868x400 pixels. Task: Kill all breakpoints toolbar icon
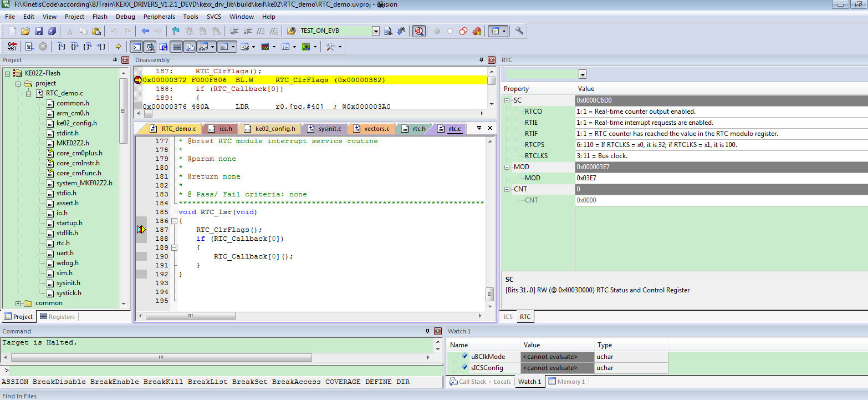tap(476, 31)
